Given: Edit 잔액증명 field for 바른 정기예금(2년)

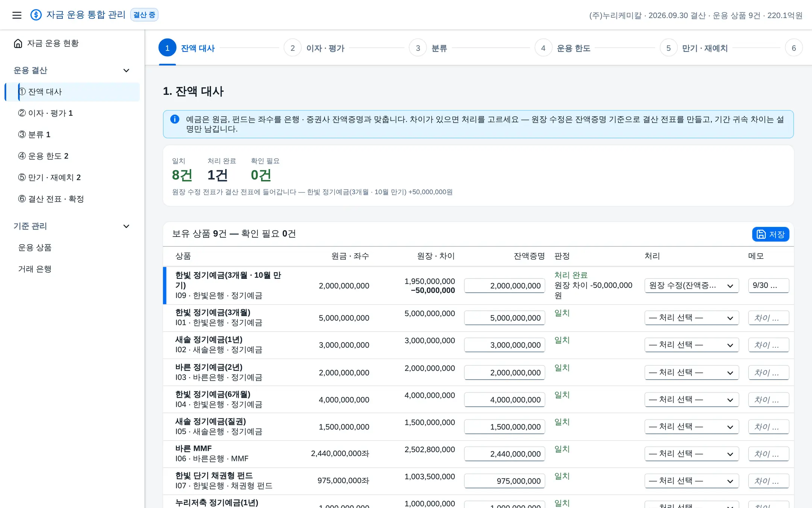Looking at the screenshot, I should click(504, 373).
